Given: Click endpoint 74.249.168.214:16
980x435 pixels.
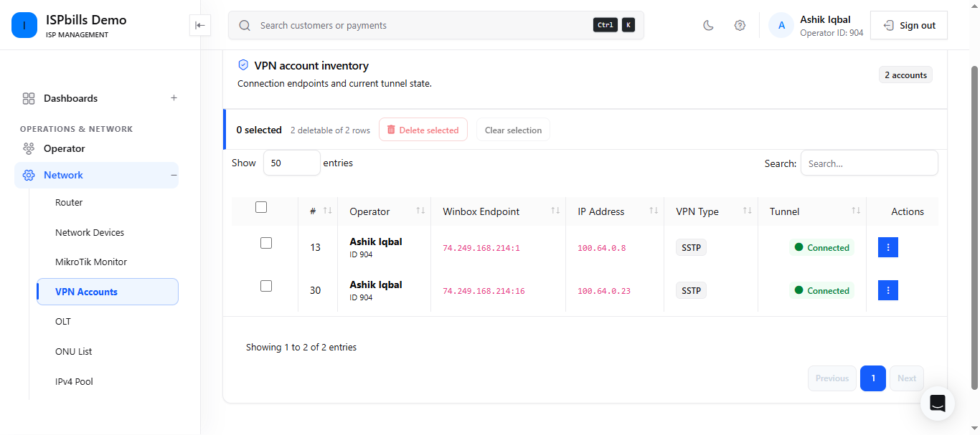Looking at the screenshot, I should (484, 291).
